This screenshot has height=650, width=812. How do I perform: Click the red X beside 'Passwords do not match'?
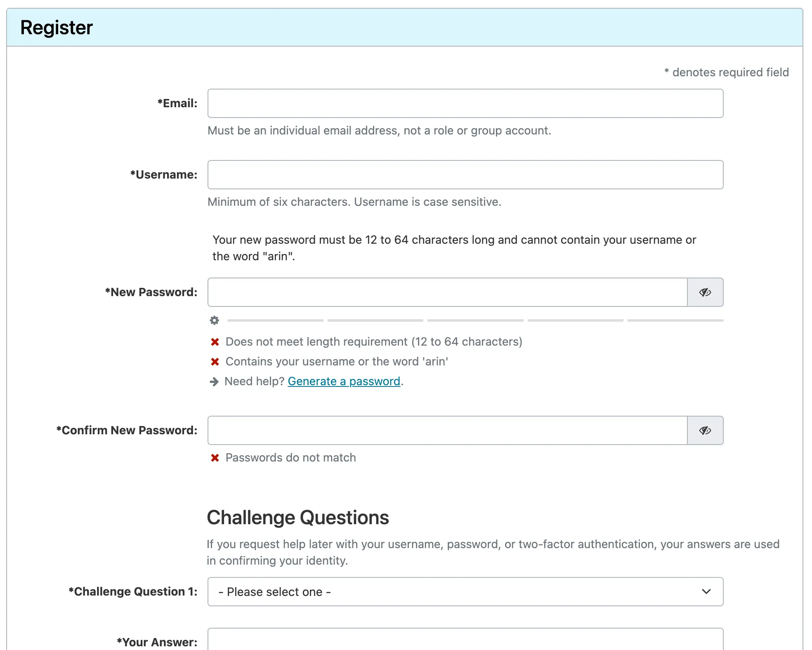[215, 457]
